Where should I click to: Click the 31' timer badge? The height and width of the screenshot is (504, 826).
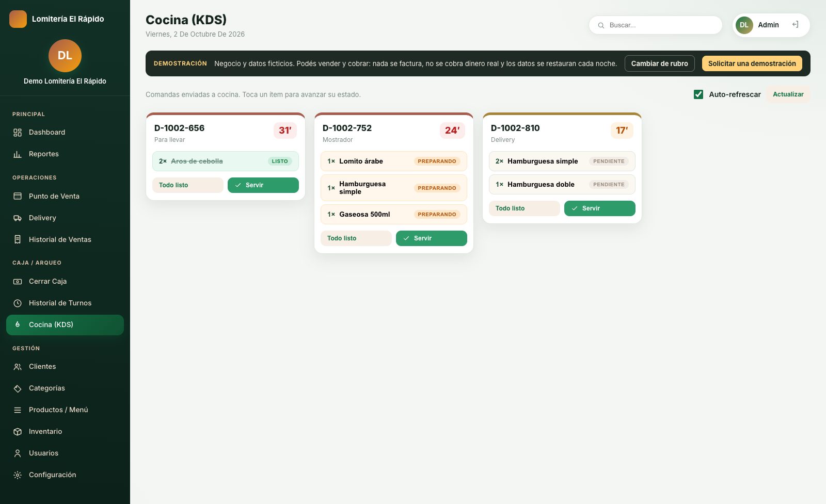(285, 131)
